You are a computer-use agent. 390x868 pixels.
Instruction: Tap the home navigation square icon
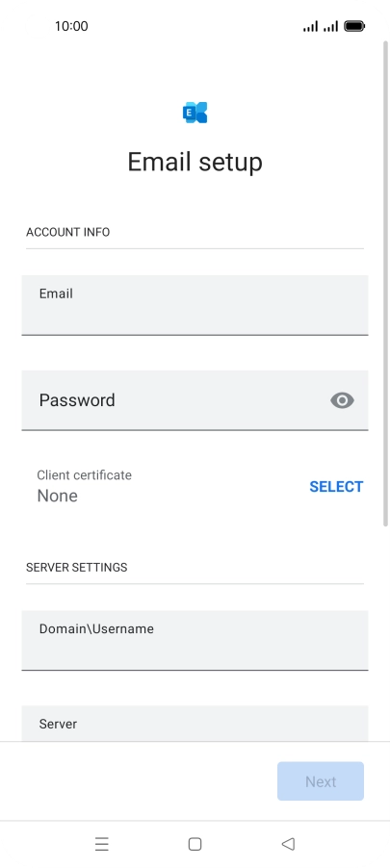195,844
